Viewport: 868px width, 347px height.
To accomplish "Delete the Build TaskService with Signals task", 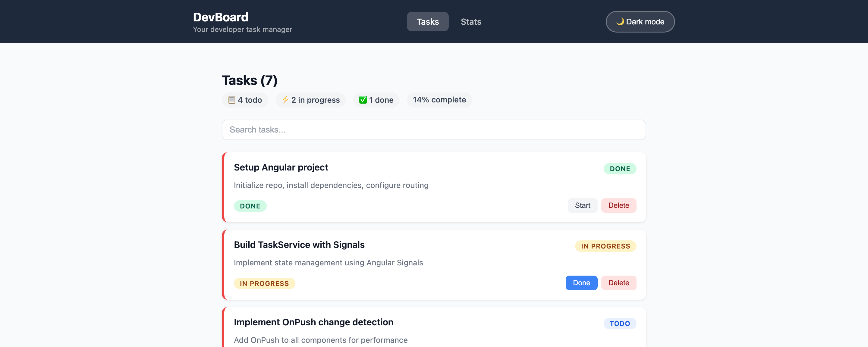I will click(618, 283).
